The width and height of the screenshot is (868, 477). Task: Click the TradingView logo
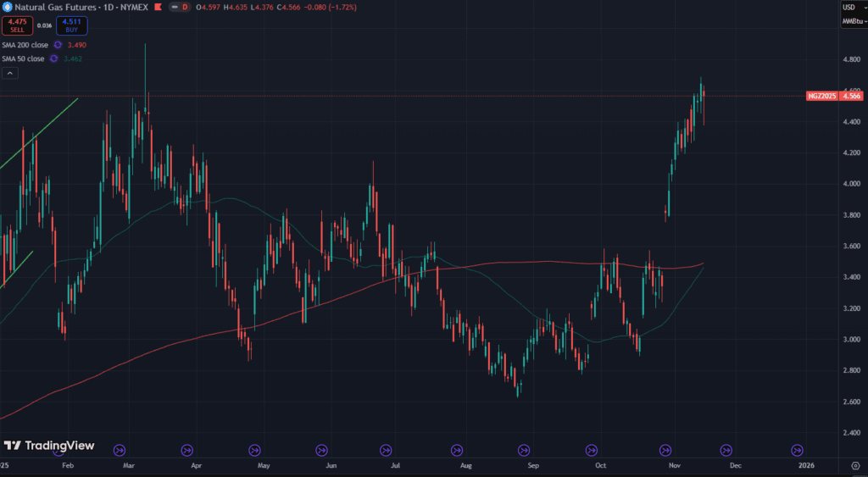48,446
